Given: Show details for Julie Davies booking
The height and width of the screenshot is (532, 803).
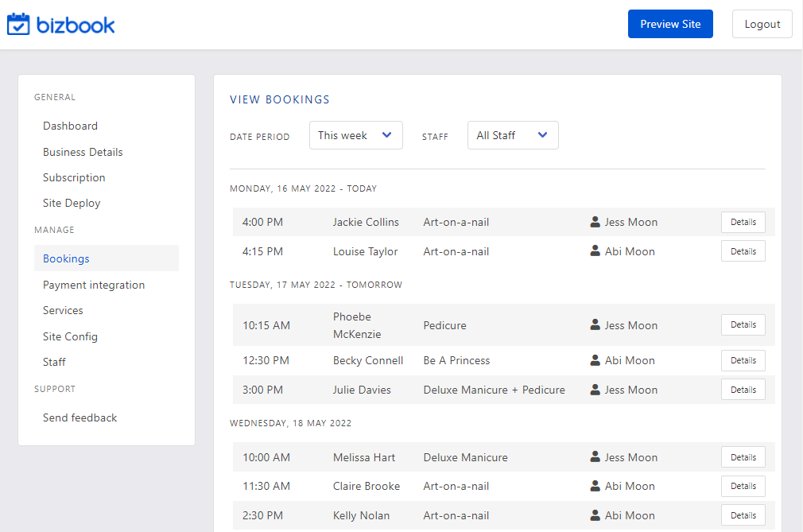Looking at the screenshot, I should 743,390.
